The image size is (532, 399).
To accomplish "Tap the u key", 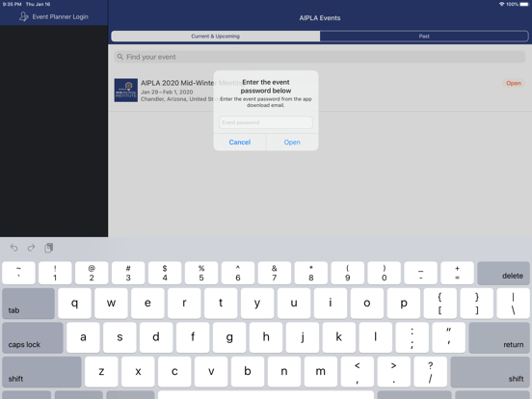I will coord(294,304).
